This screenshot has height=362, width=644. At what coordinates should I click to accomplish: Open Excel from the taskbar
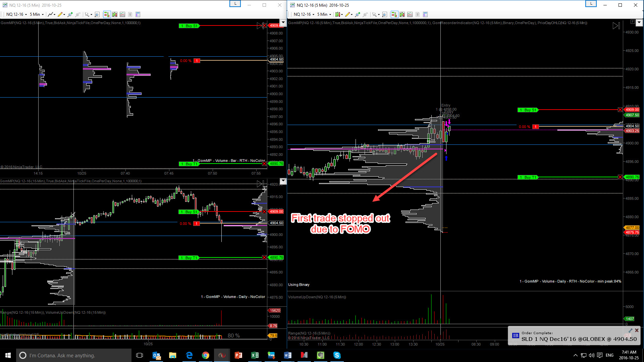255,355
